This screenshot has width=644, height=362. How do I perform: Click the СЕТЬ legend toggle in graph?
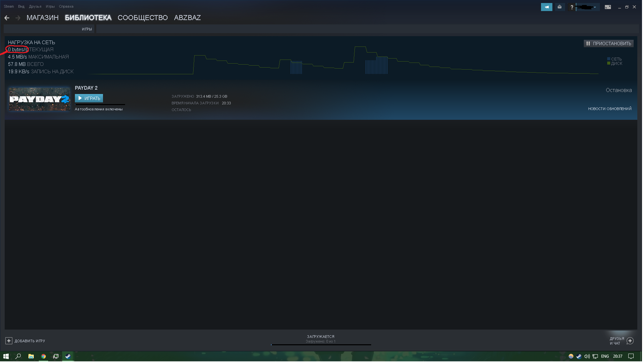[x=614, y=59]
